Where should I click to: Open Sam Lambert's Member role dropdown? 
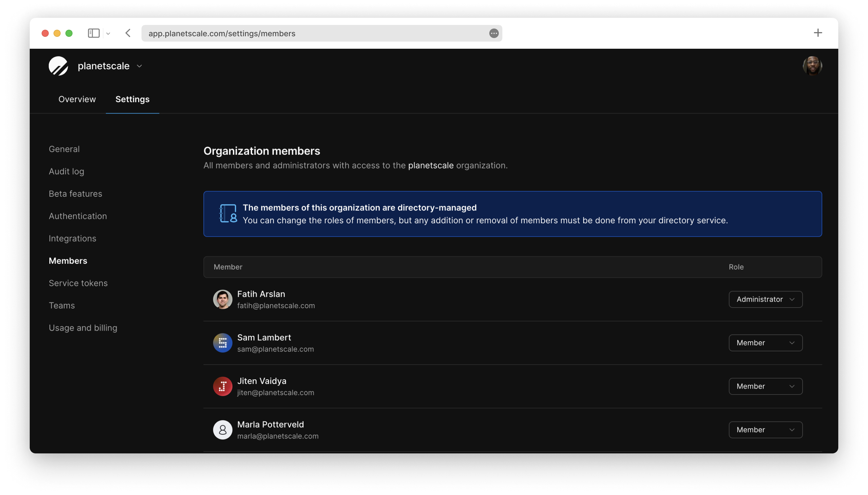point(765,343)
